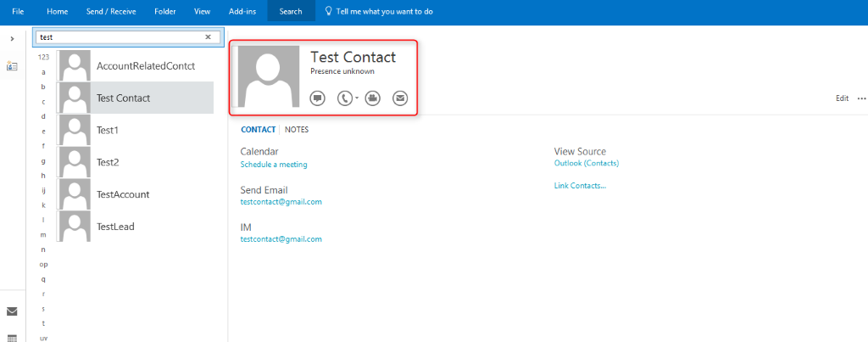Viewport: 868px width, 342px height.
Task: Click the Schedule a meeting link
Action: click(x=274, y=165)
